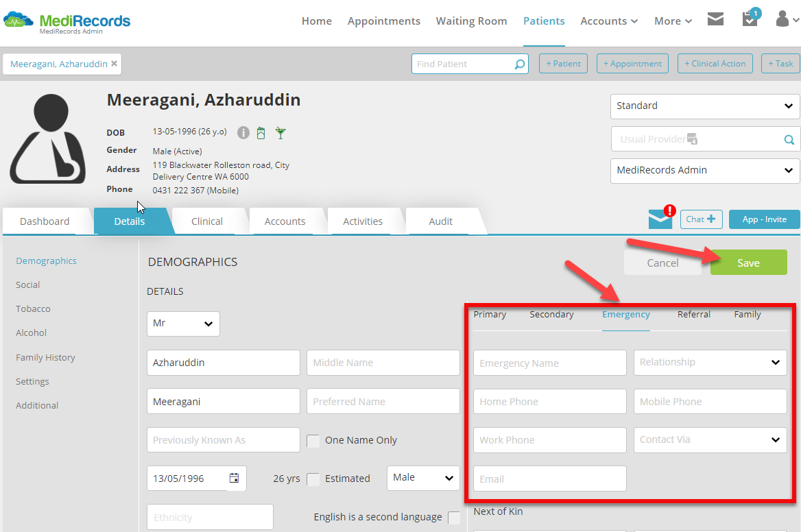Click the patient info circle icon
801x532 pixels.
243,133
